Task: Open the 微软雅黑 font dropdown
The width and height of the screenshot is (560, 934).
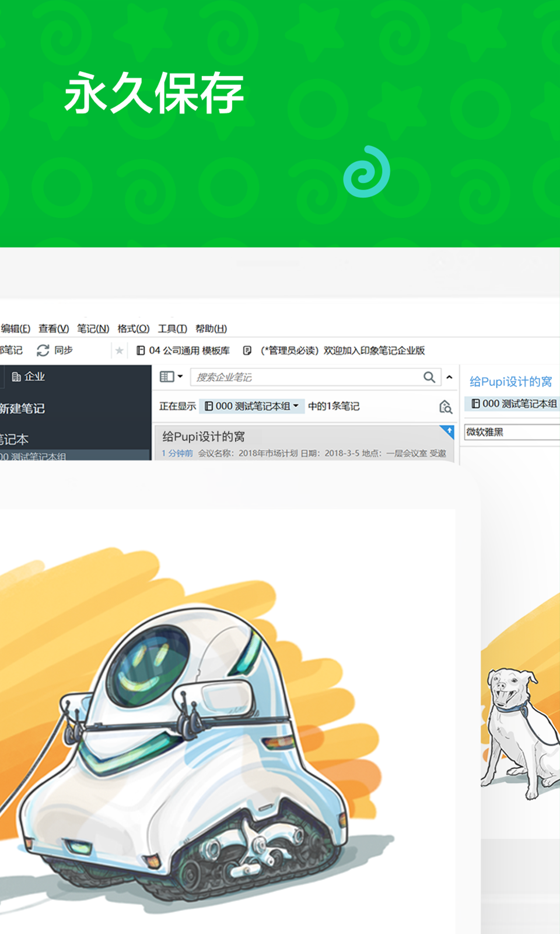Action: click(x=512, y=432)
